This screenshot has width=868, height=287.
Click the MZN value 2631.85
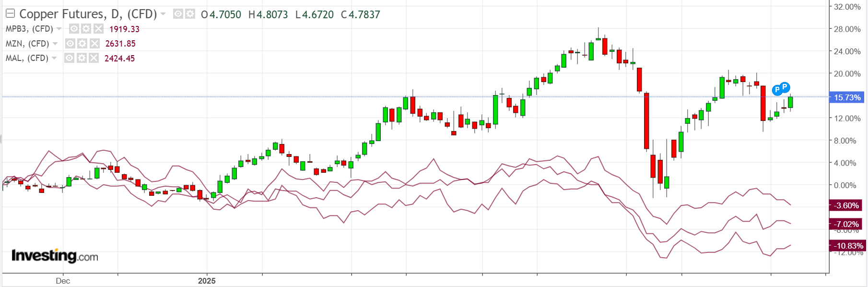[120, 44]
